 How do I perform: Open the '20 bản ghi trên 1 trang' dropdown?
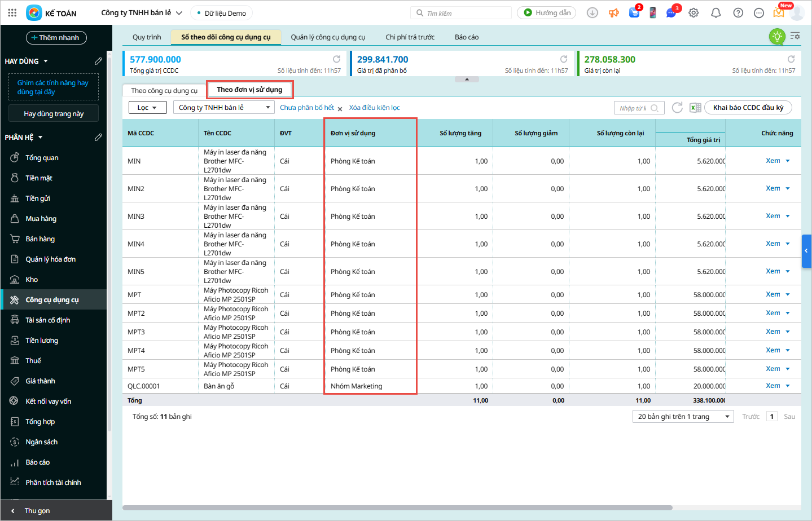coord(683,417)
